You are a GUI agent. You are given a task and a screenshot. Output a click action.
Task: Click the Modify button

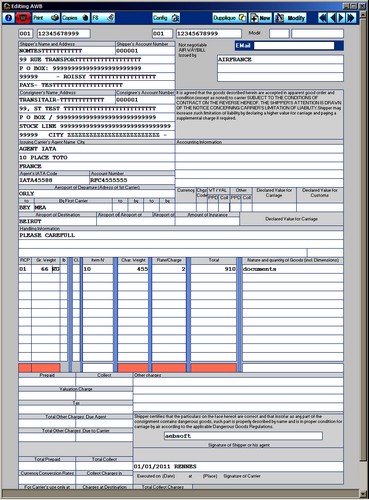tap(290, 18)
